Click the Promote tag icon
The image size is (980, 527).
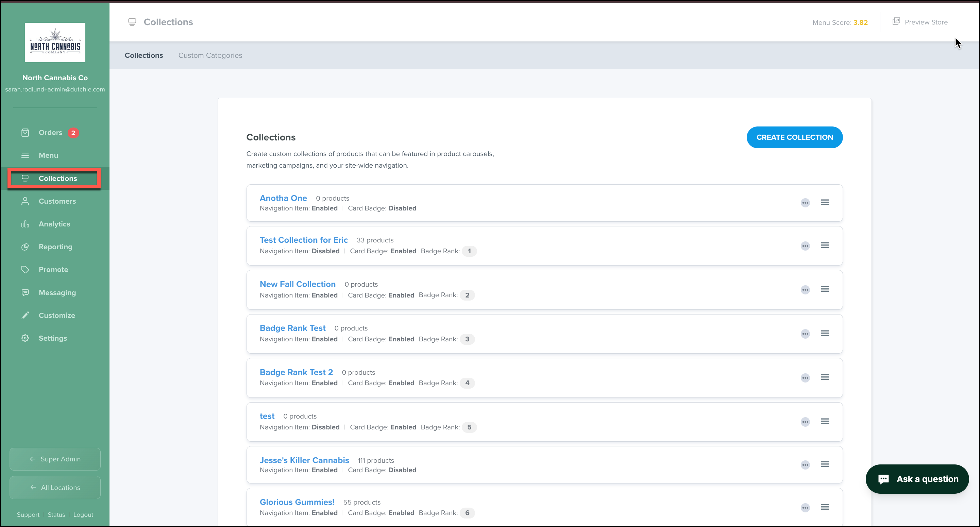pyautogui.click(x=25, y=270)
